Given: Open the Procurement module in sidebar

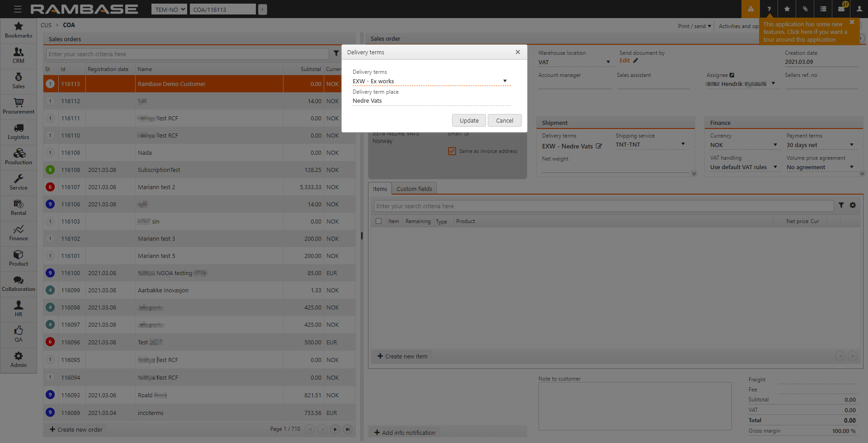Looking at the screenshot, I should click(x=19, y=106).
